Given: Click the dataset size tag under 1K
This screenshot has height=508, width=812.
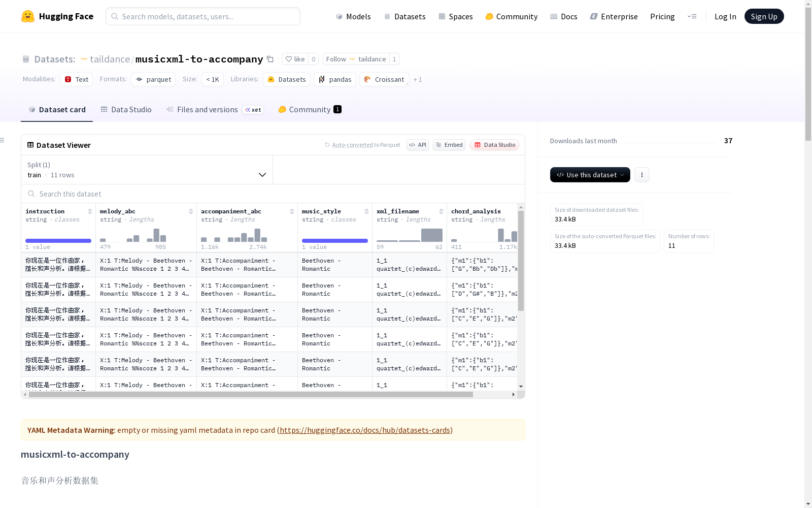Looking at the screenshot, I should click(x=213, y=79).
